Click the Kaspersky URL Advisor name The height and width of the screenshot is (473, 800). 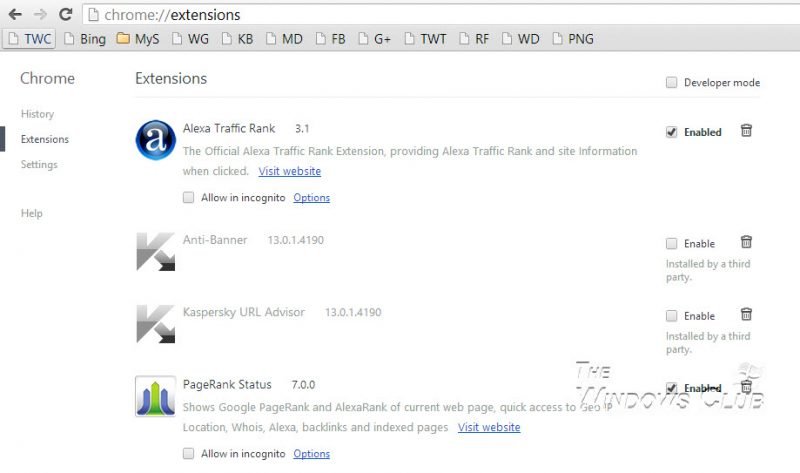243,312
